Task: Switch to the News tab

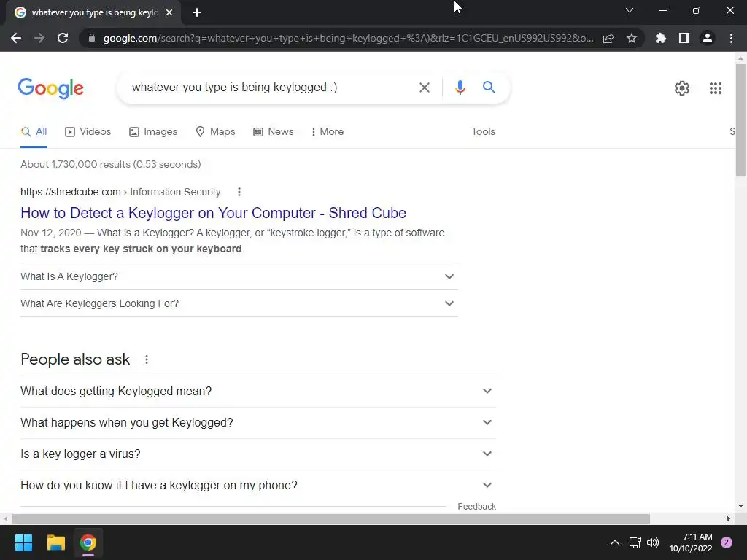Action: pyautogui.click(x=274, y=131)
